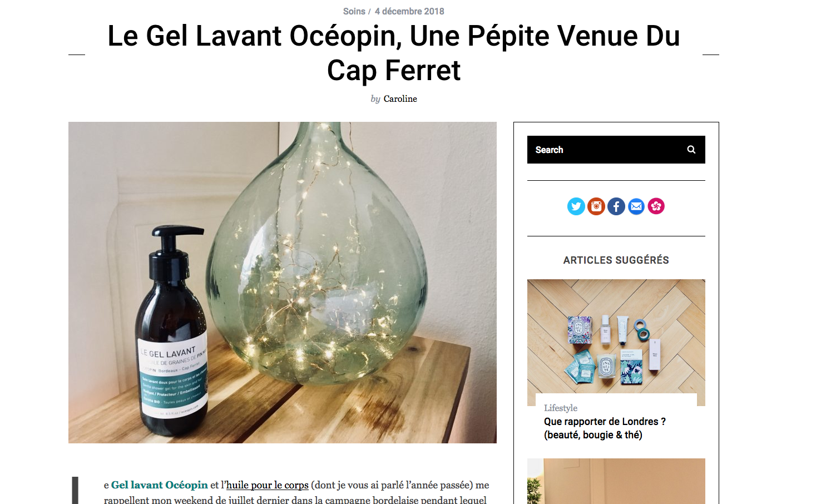
Task: Visit the Facebook page icon
Action: (616, 206)
